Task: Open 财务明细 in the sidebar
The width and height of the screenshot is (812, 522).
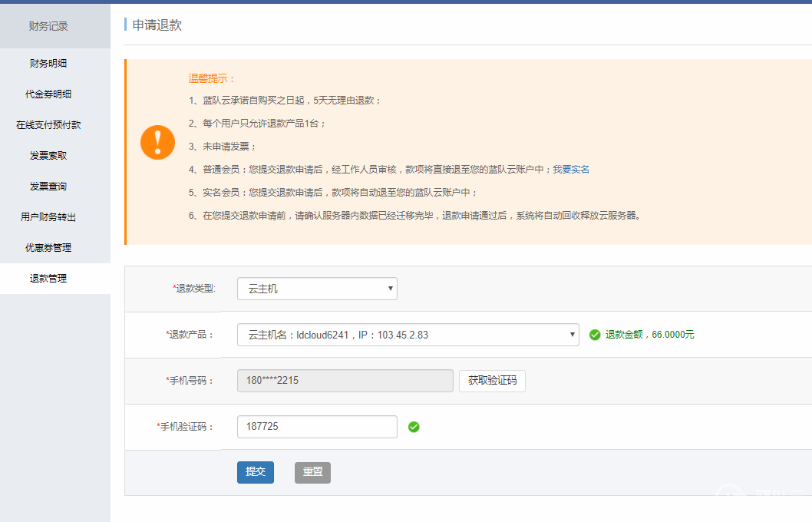Action: click(48, 64)
